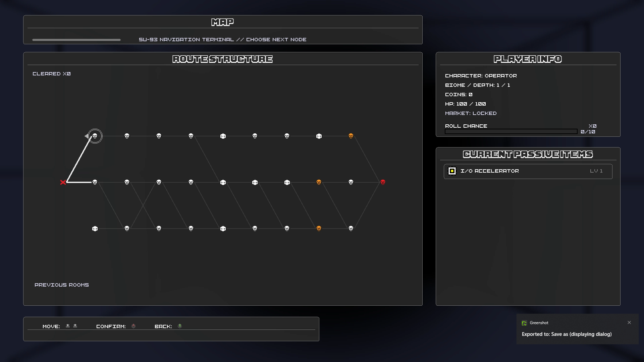The image size is (644, 362).
Task: Choose the third skull node in middle row
Action: 159,182
